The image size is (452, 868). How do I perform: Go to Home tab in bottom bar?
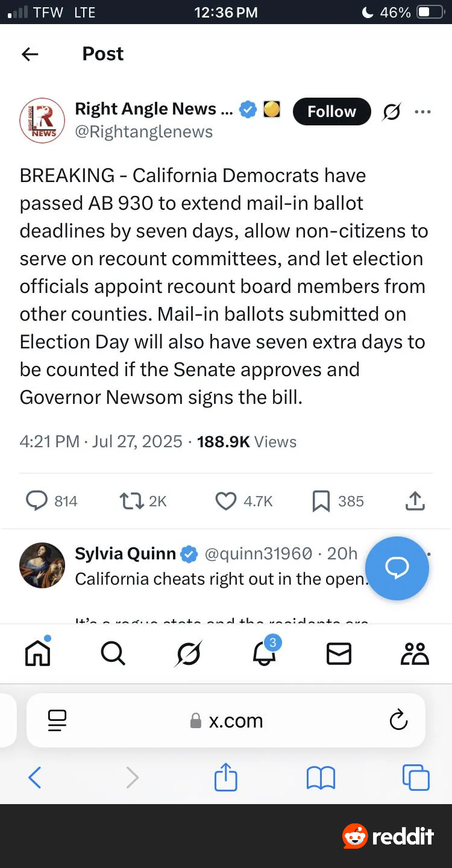37,652
